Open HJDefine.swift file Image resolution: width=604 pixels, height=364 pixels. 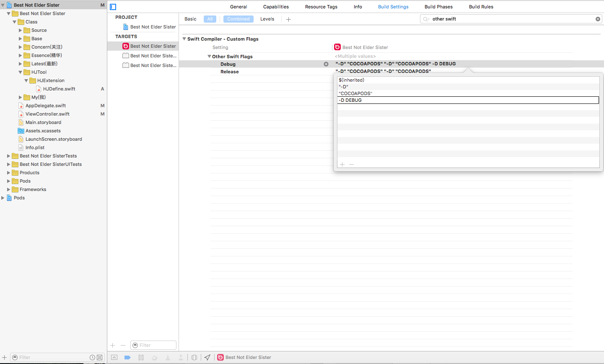point(55,89)
